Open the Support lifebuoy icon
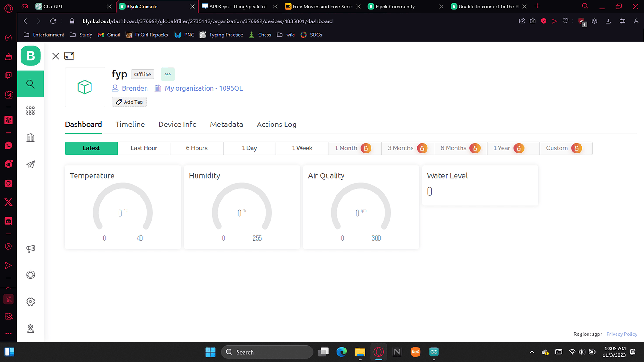Screen dimensions: 644x362 (x=30, y=275)
